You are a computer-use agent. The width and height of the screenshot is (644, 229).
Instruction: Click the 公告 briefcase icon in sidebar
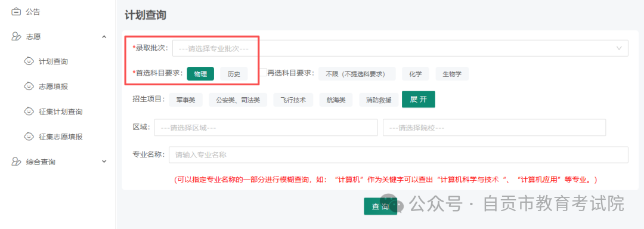(x=16, y=12)
